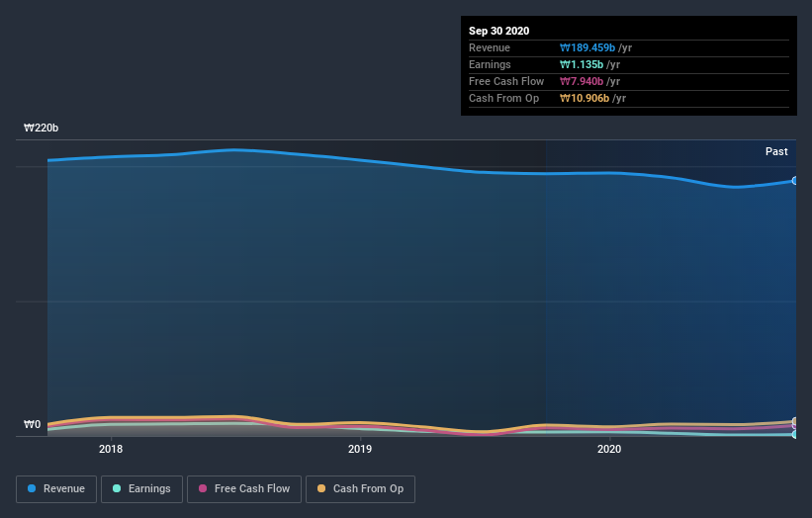Click the ₩0 y-axis label
This screenshot has height=518, width=812.
click(x=32, y=424)
